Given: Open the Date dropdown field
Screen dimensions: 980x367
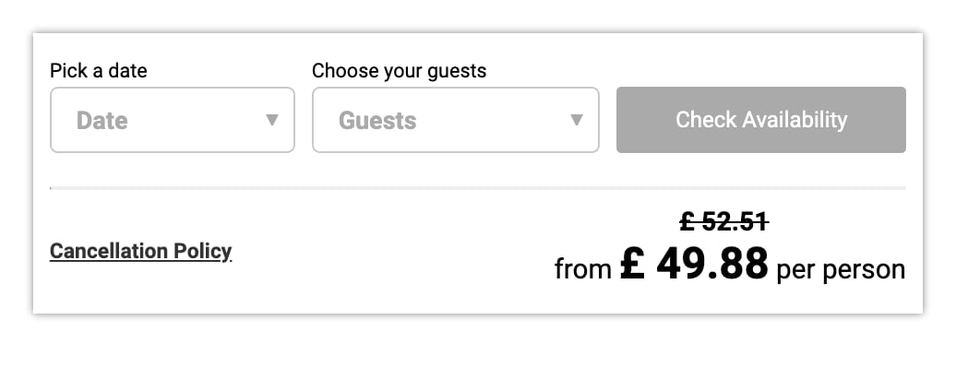Looking at the screenshot, I should click(x=172, y=120).
